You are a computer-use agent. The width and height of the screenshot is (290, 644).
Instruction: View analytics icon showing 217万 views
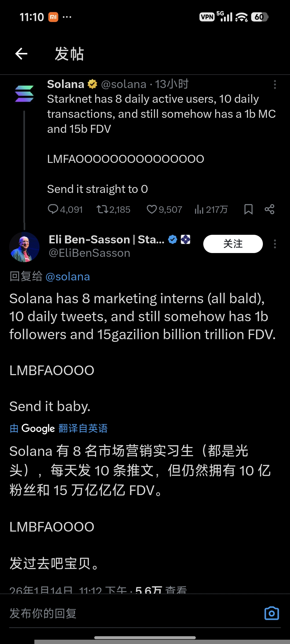199,209
